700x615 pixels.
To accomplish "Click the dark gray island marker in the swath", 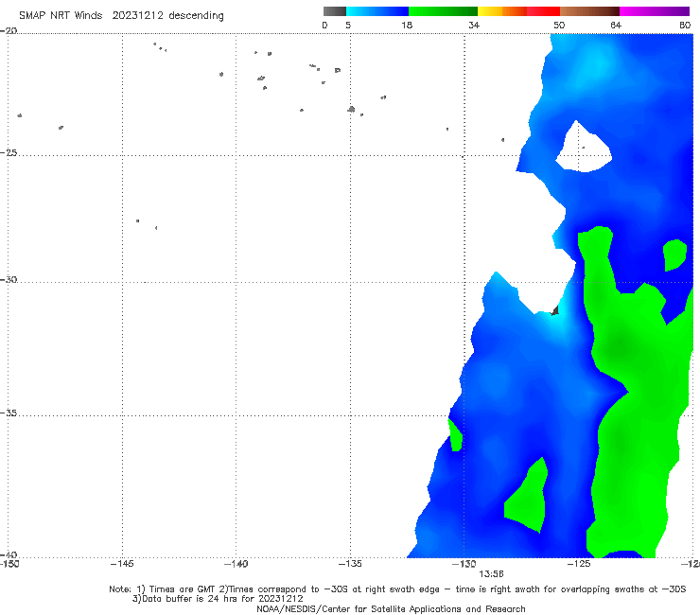I will pyautogui.click(x=555, y=310).
